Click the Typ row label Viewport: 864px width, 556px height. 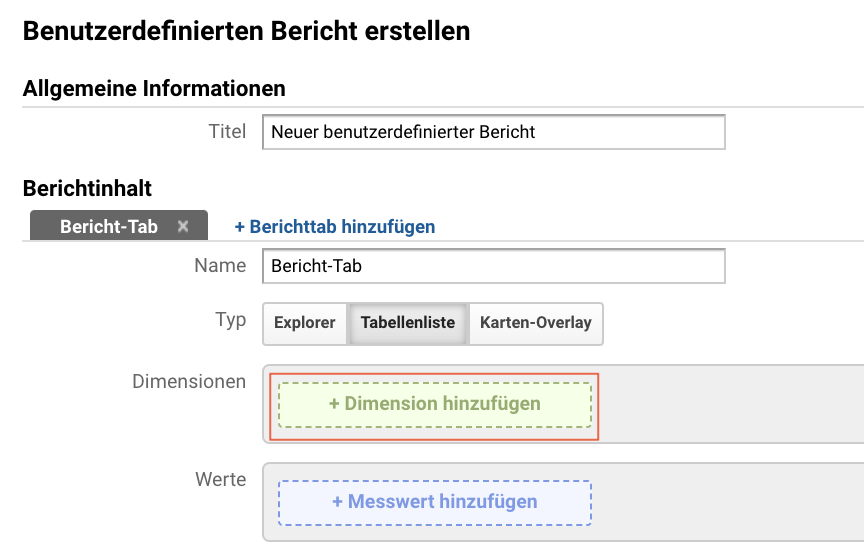pyautogui.click(x=230, y=320)
